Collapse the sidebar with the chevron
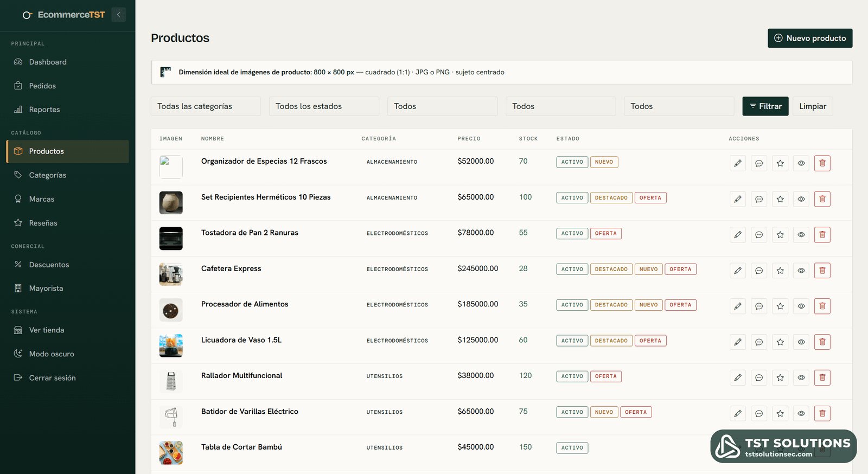Viewport: 868px width, 474px height. coord(118,15)
